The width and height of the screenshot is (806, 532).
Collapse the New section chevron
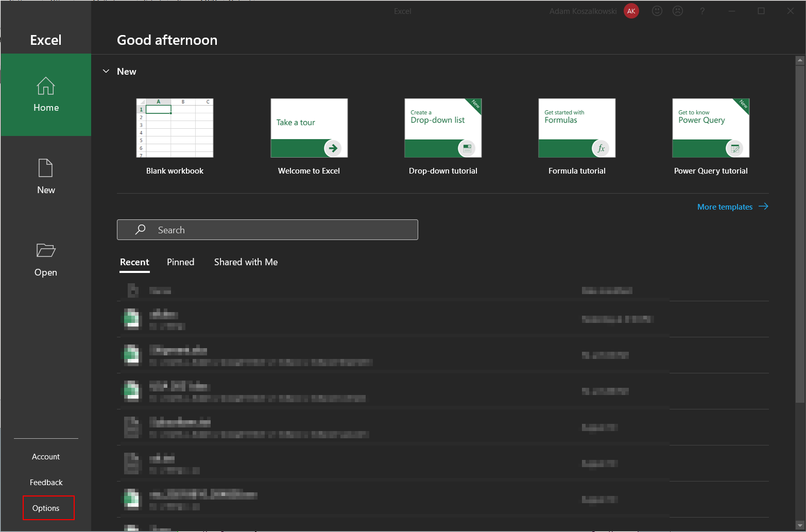106,71
